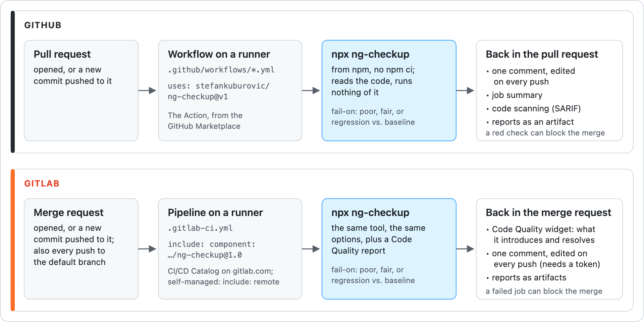644x322 pixels.
Task: Click 'a failed job can block the merge'
Action: tap(544, 291)
